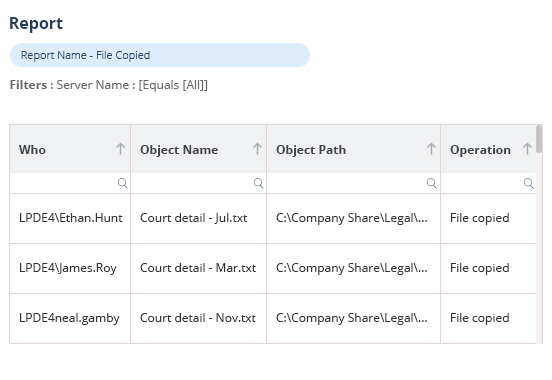Click File copied in Ethan.Hunt row
This screenshot has width=552, height=380.
(489, 218)
